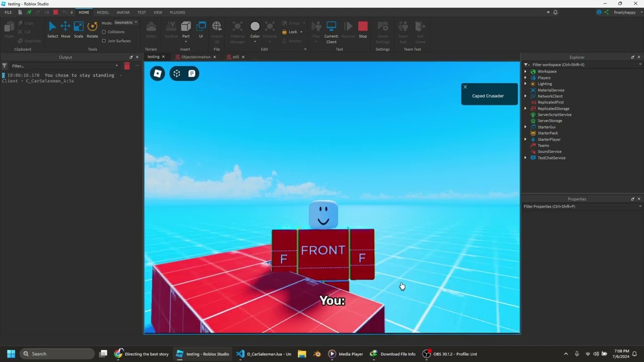Toggle the Collisions checkbox

[x=104, y=32]
